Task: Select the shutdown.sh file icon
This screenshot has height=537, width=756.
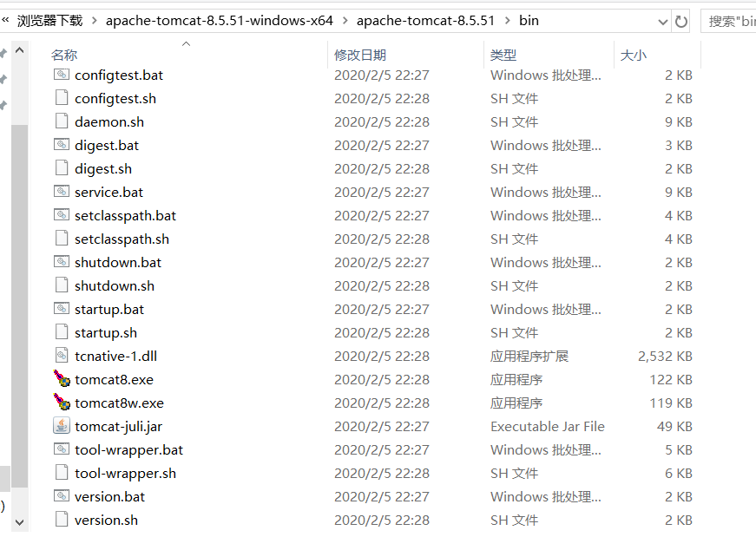Action: pos(62,285)
